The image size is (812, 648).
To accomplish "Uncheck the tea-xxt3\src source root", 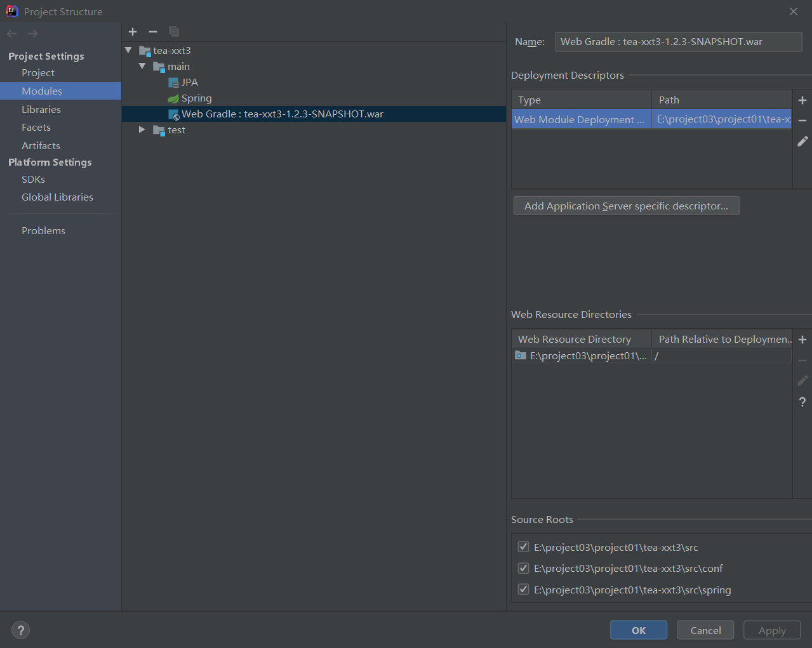I will point(523,547).
